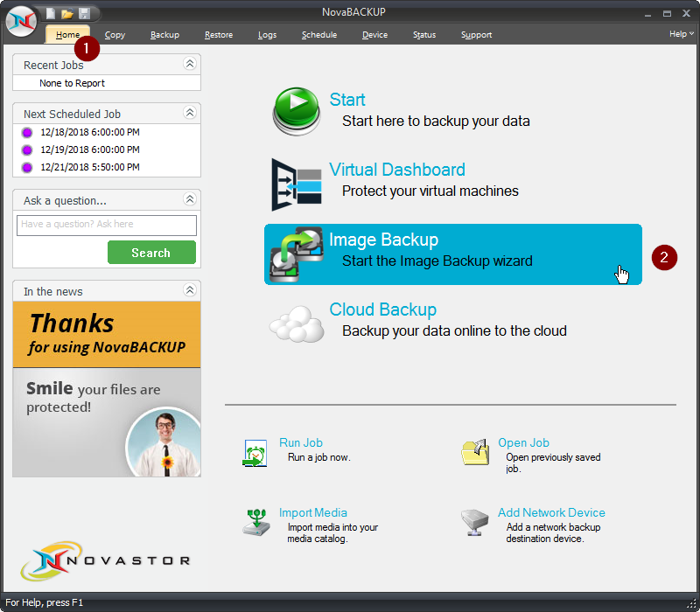Click the Add Network Device link
The width and height of the screenshot is (700, 612).
click(552, 512)
